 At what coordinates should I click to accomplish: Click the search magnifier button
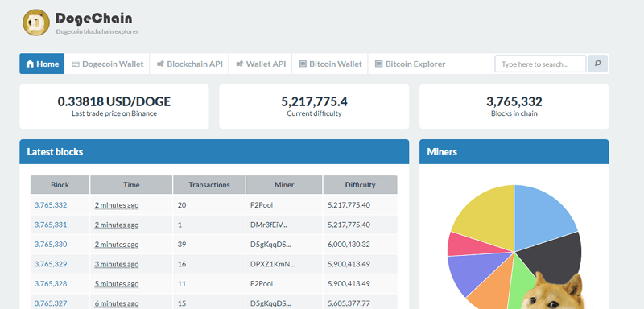click(x=597, y=64)
